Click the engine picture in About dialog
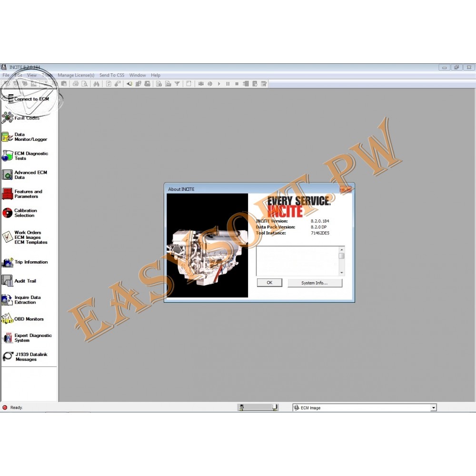Screen dimensions: 476x476 208,245
